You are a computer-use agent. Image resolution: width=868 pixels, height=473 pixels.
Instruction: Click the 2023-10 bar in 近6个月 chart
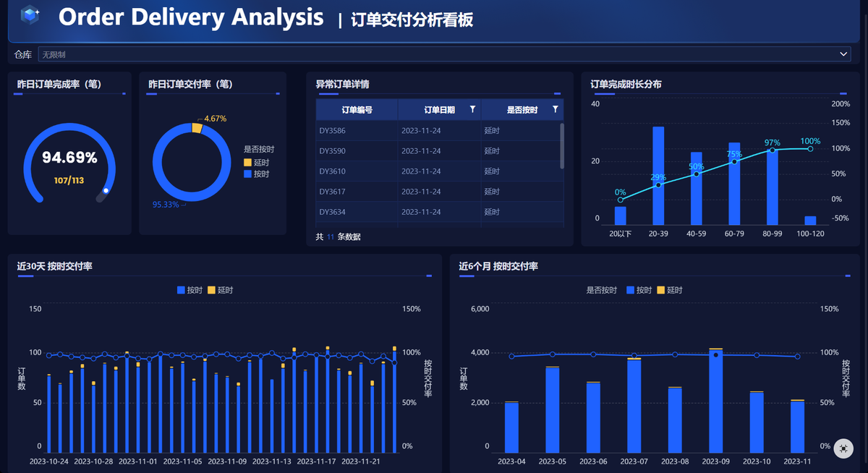[757, 422]
